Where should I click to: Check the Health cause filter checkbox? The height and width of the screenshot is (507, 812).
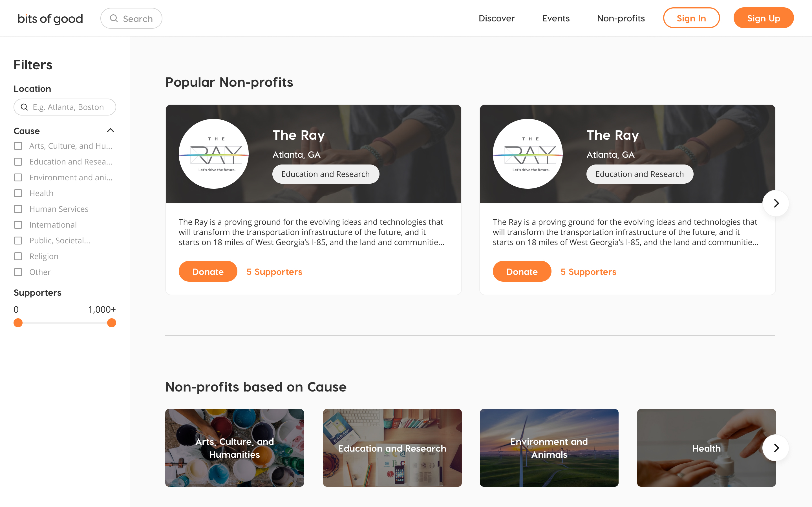click(x=18, y=193)
